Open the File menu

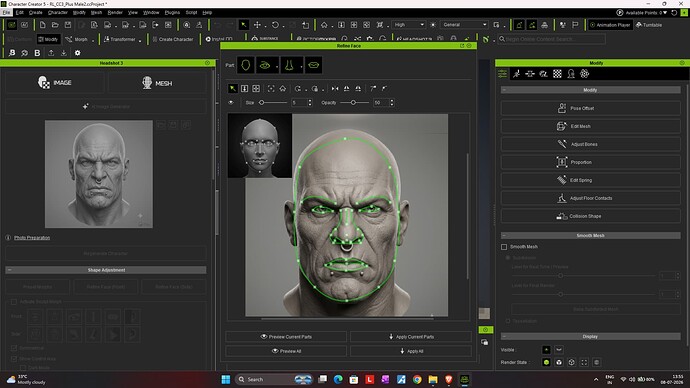[x=7, y=13]
